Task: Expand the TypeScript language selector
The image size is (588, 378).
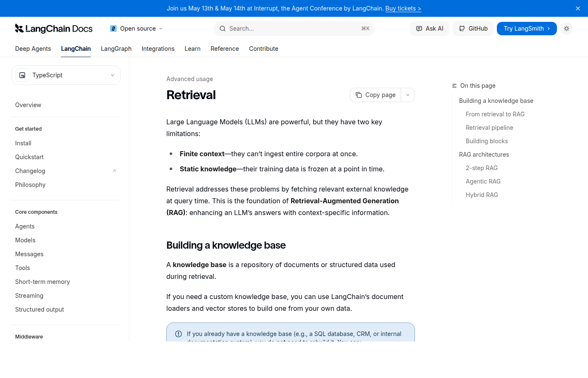Action: click(x=66, y=75)
